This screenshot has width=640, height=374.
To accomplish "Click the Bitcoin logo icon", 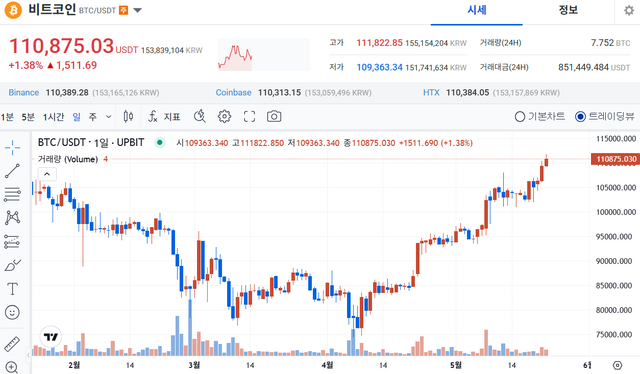I will tap(13, 10).
